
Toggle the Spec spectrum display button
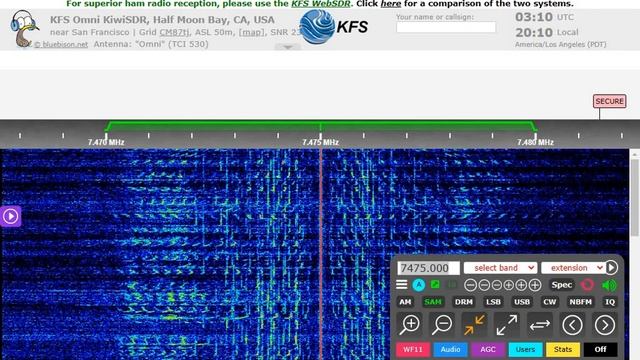pos(562,285)
